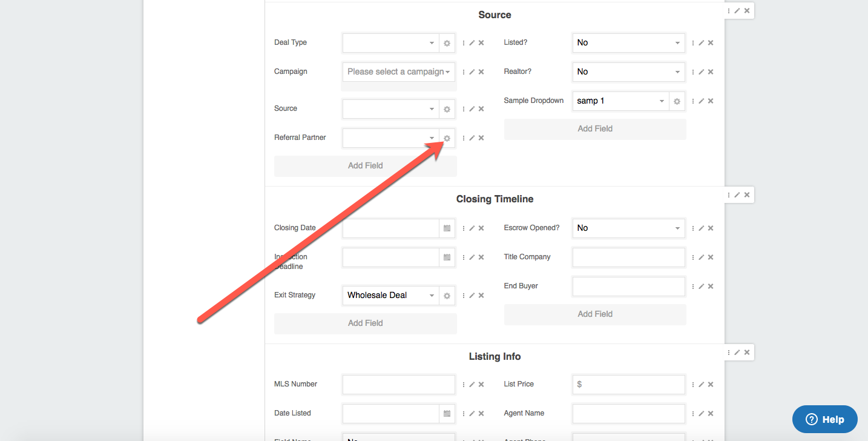Image resolution: width=868 pixels, height=441 pixels.
Task: Remove the Closing Timeline section
Action: [x=747, y=195]
